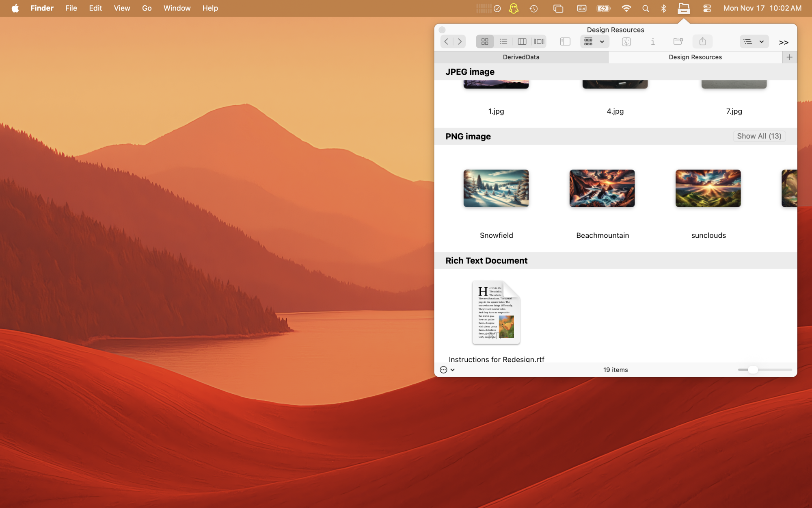Share the selected items
Viewport: 812px width, 508px height.
point(702,41)
